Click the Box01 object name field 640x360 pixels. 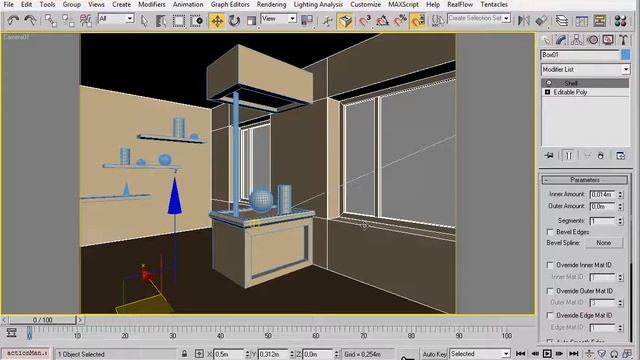tap(580, 55)
